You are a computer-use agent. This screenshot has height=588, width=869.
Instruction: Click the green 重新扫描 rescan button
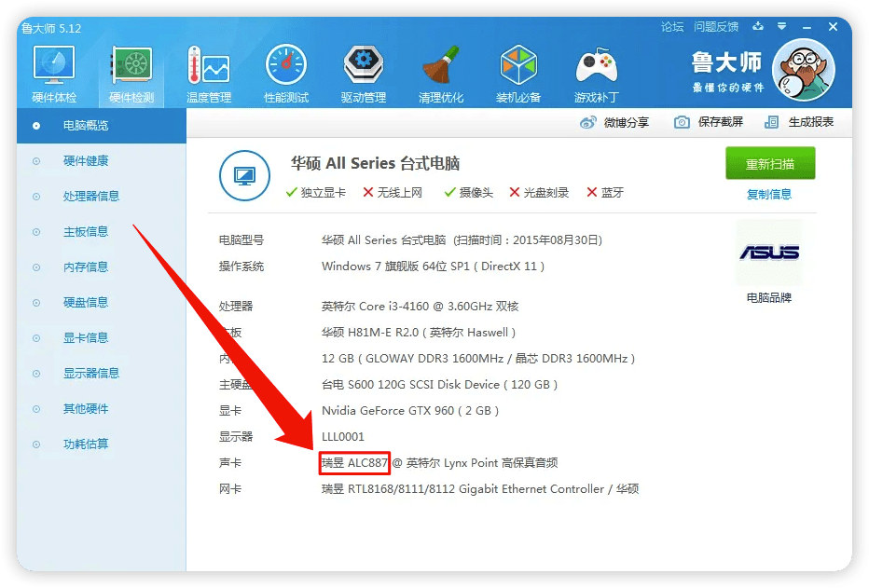(770, 163)
